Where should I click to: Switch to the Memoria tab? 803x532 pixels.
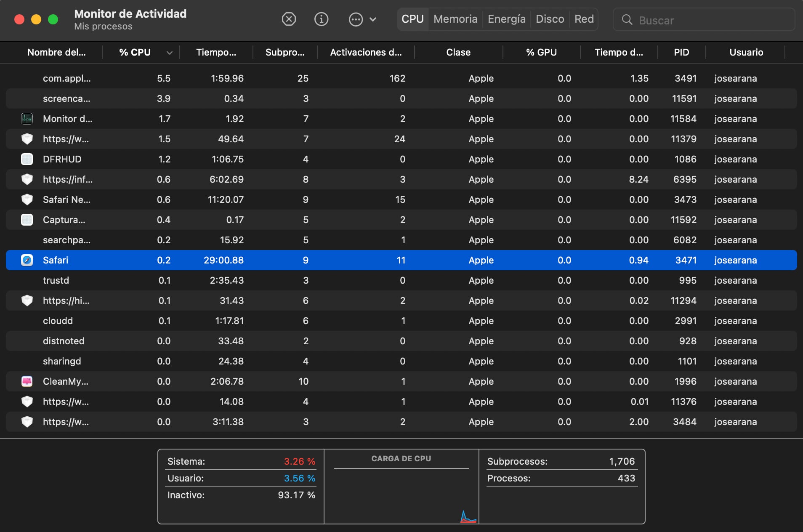pyautogui.click(x=456, y=19)
